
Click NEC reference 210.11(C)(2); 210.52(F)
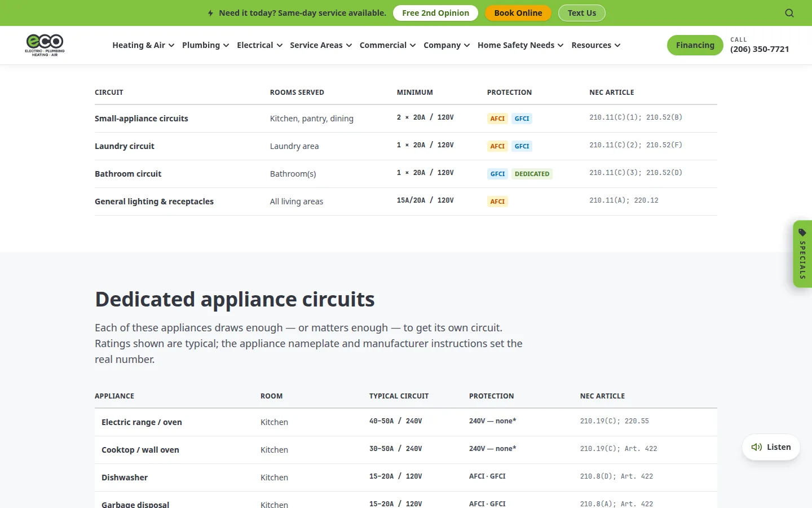point(636,145)
